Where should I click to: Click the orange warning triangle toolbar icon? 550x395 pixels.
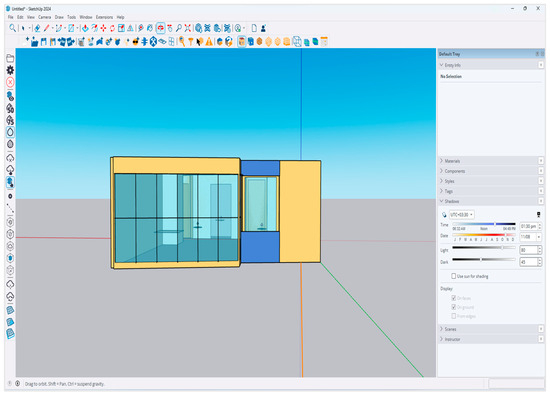tap(209, 42)
